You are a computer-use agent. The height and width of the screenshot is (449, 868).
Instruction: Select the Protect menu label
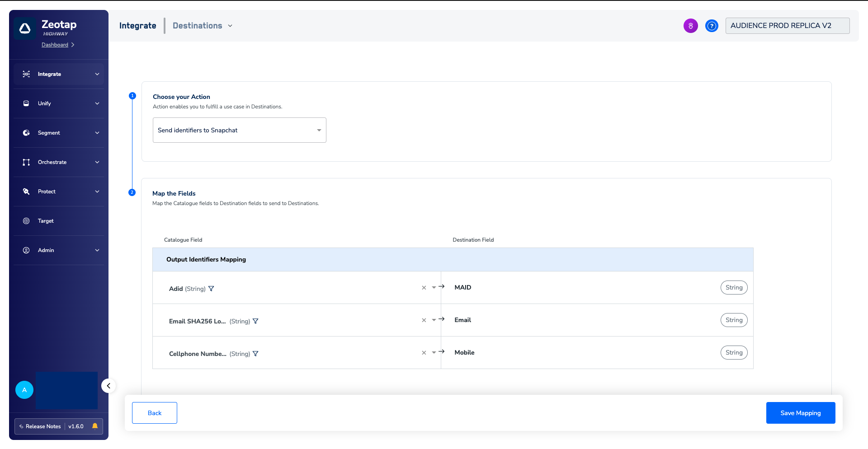(47, 192)
